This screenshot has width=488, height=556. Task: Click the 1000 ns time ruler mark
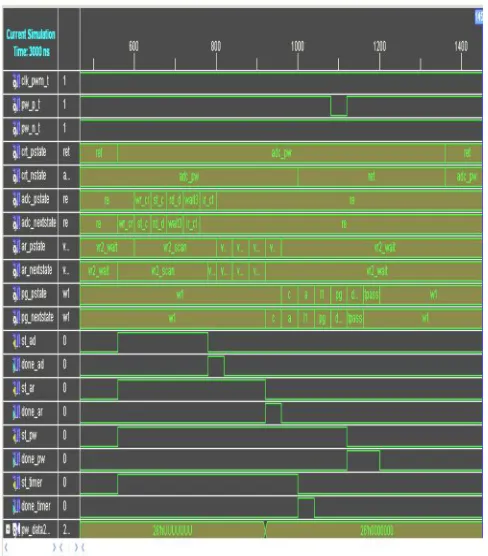(298, 46)
